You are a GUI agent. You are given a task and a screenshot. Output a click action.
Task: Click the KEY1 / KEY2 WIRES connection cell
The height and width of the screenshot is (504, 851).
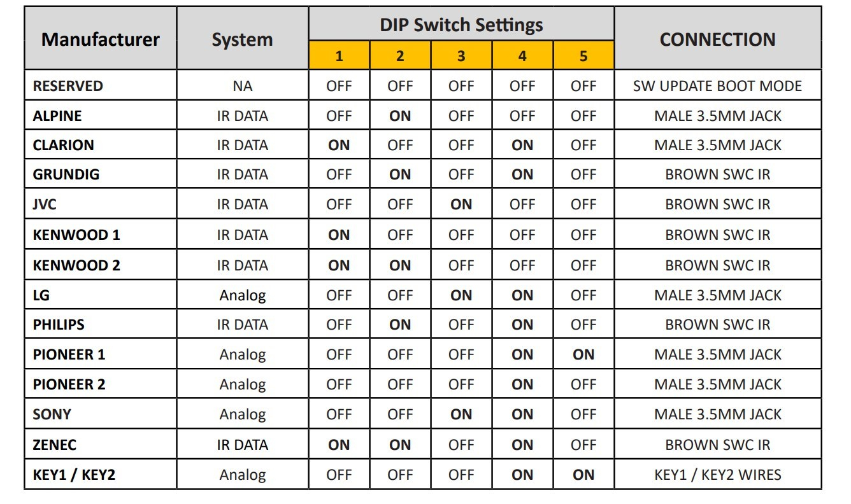coord(717,475)
